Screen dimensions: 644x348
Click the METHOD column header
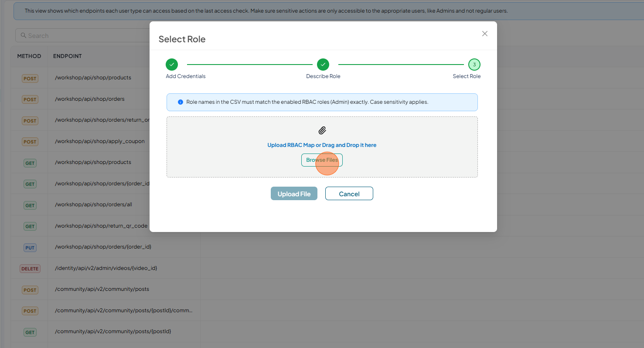click(29, 56)
